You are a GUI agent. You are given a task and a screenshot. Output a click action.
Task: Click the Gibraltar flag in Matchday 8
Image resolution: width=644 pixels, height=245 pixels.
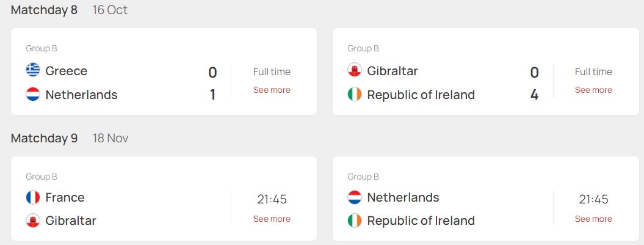pos(355,70)
